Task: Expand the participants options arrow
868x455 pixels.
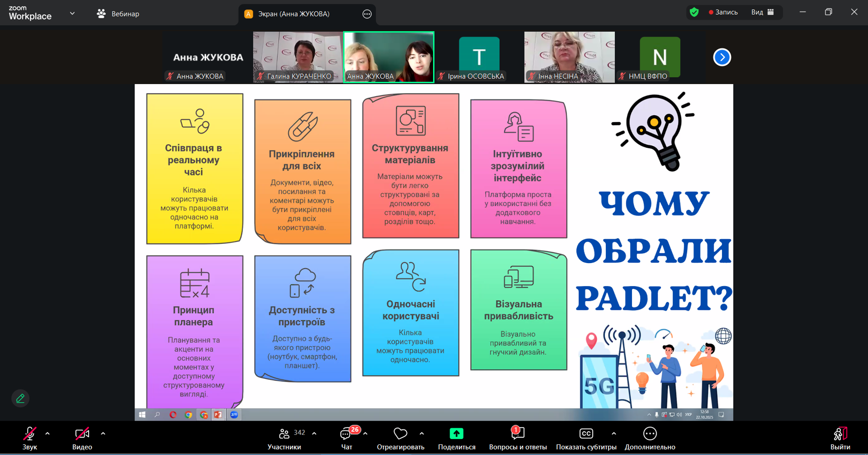Action: [x=314, y=433]
